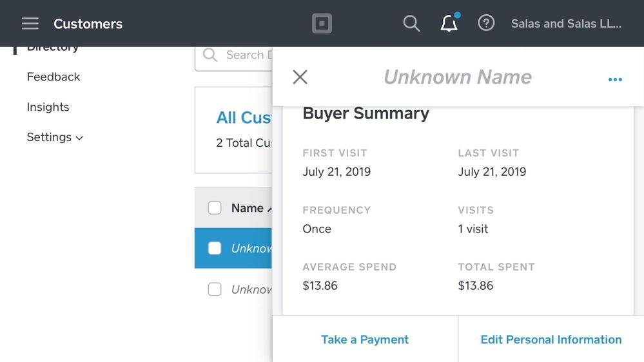644x362 pixels.
Task: Click the help question mark icon
Action: coord(486,23)
